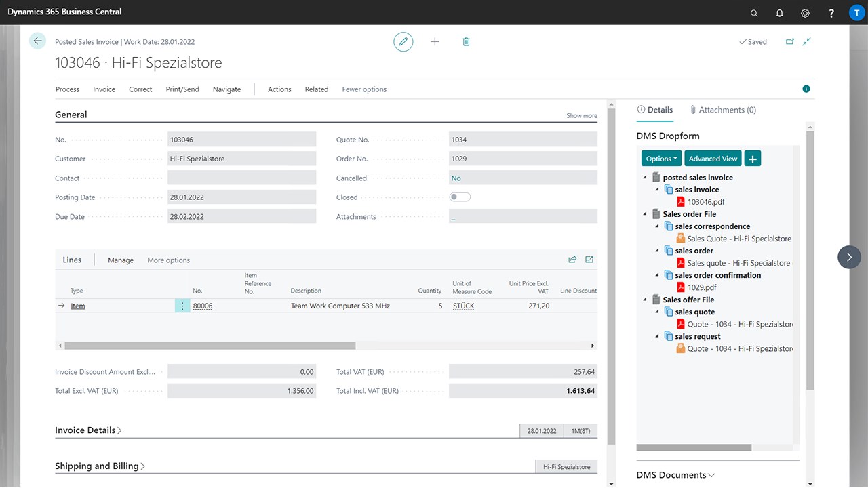868x488 pixels.
Task: Open the Actions menu
Action: click(x=279, y=89)
